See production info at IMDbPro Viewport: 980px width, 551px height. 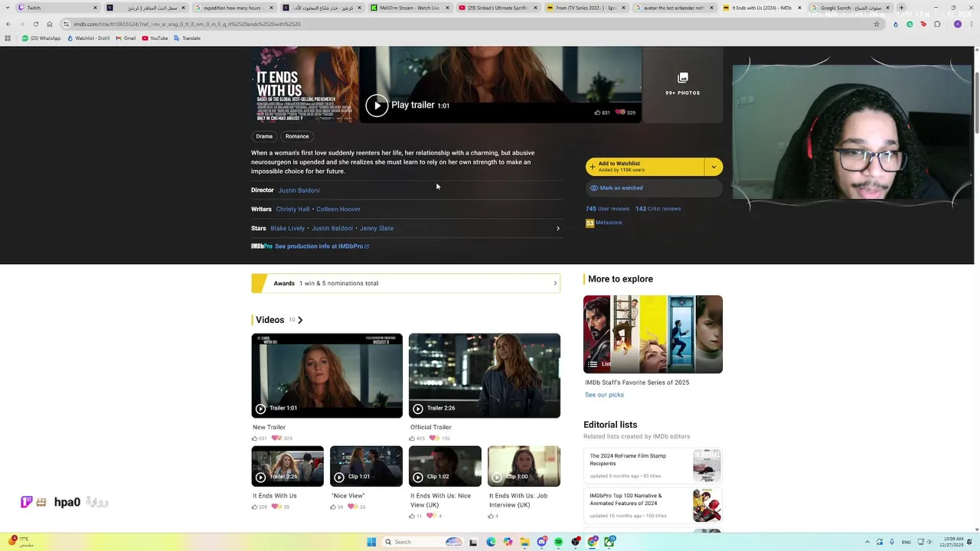click(x=322, y=246)
